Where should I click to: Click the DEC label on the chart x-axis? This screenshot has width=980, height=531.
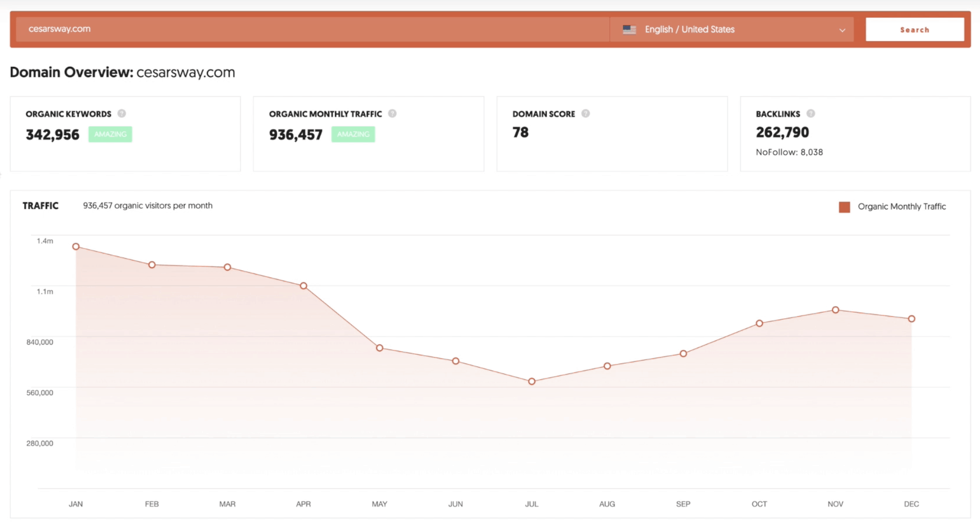point(911,504)
